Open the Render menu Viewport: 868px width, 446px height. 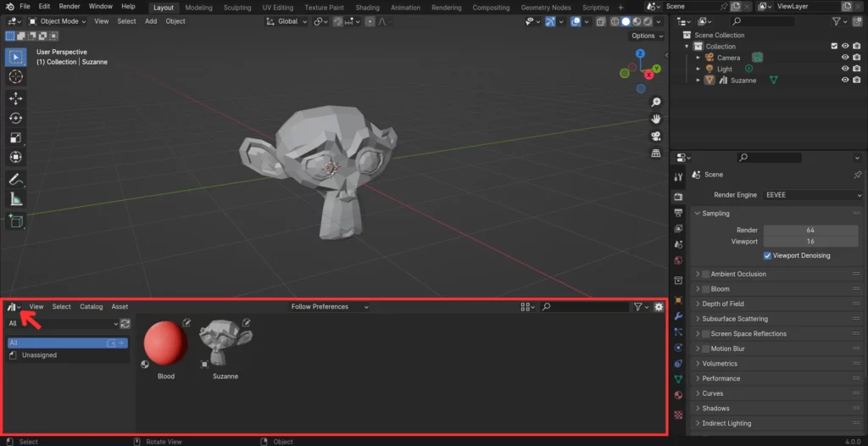[x=70, y=7]
